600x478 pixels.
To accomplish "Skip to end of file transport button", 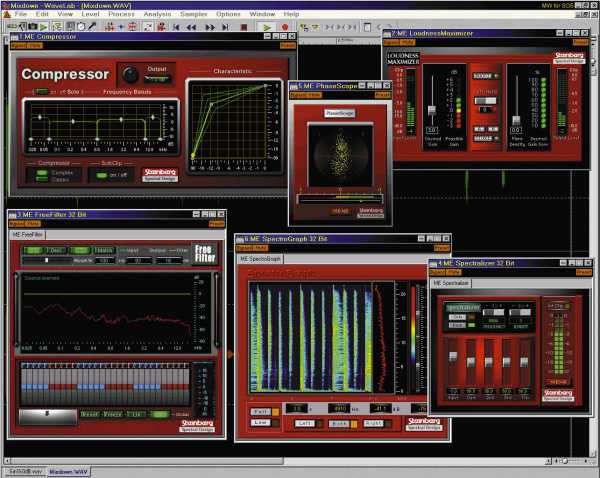I will pyautogui.click(x=226, y=27).
